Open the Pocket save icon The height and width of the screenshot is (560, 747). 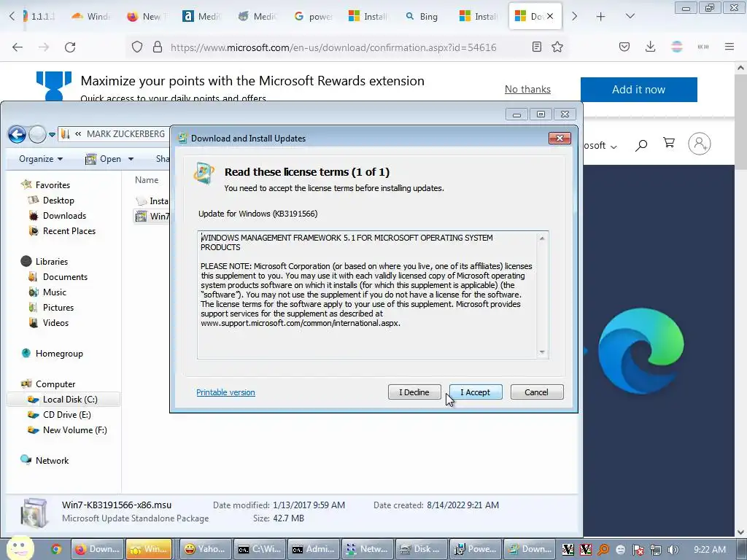[624, 47]
